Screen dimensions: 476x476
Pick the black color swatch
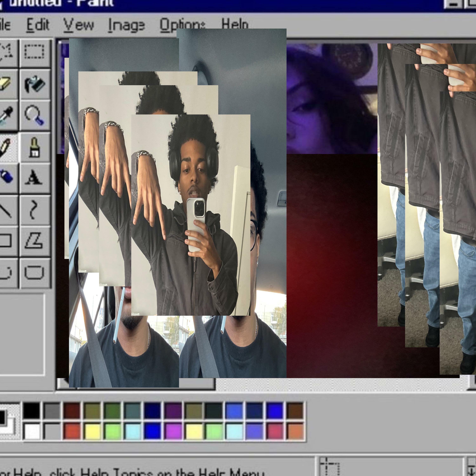31,411
